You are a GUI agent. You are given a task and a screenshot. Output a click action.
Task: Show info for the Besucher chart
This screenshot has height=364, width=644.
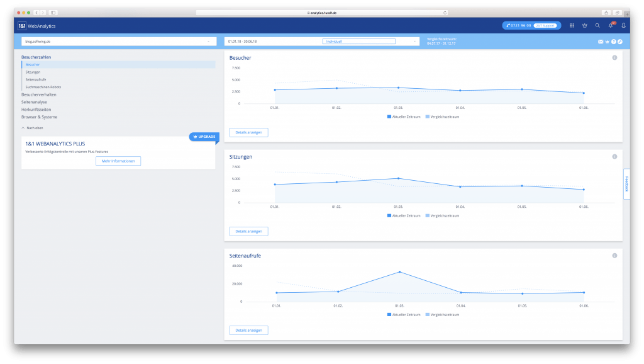click(x=614, y=58)
